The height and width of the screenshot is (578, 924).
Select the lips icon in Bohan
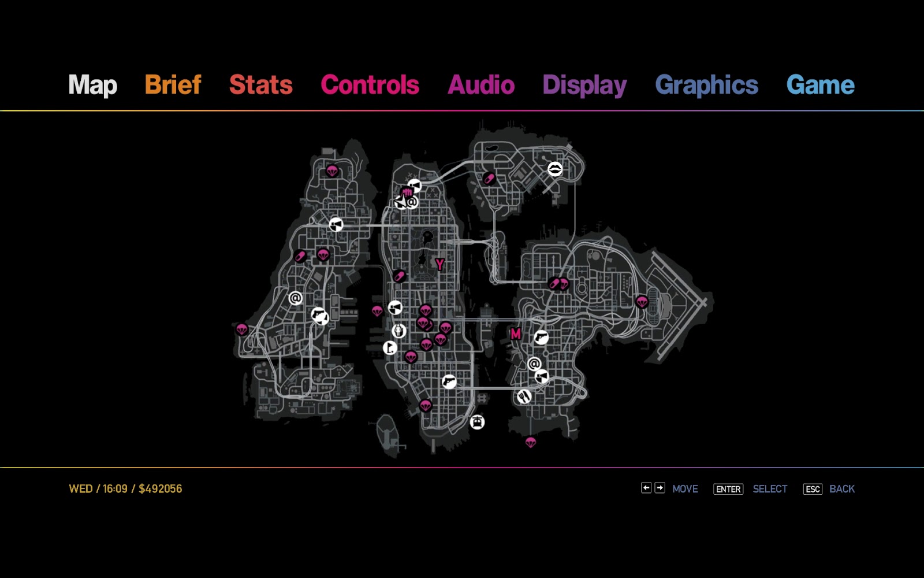[x=555, y=169]
